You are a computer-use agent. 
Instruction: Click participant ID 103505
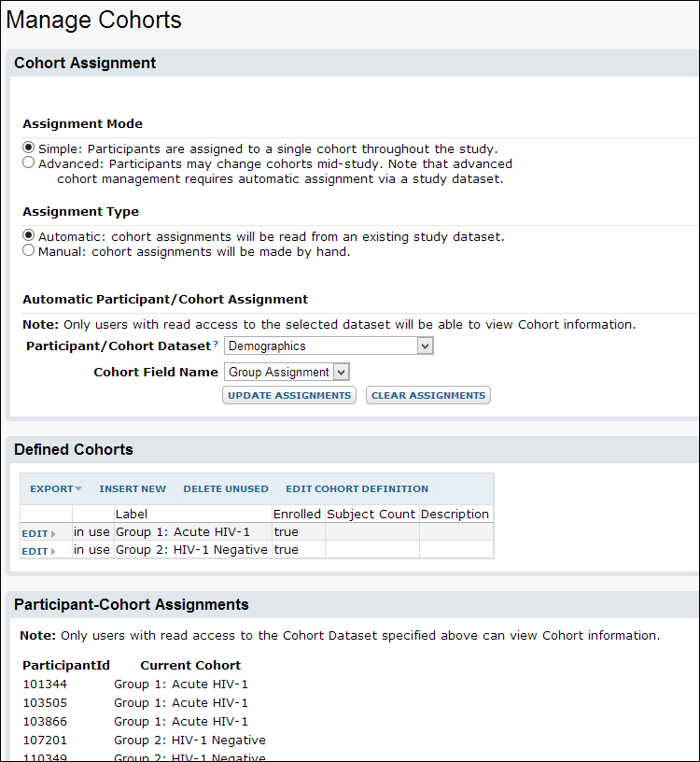(x=45, y=703)
